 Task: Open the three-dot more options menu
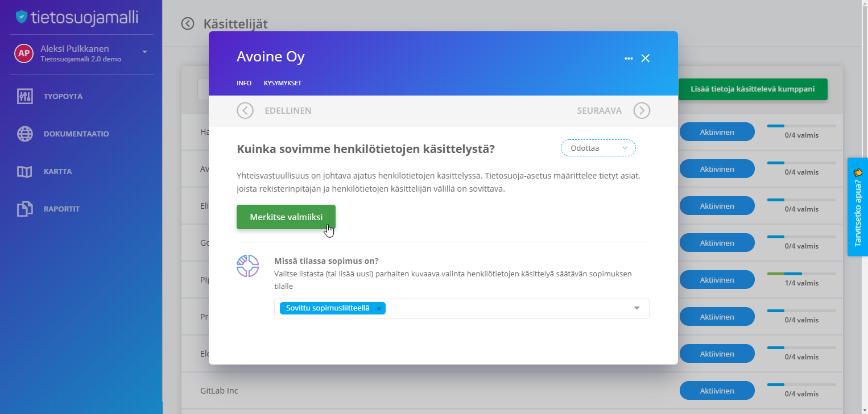(629, 58)
